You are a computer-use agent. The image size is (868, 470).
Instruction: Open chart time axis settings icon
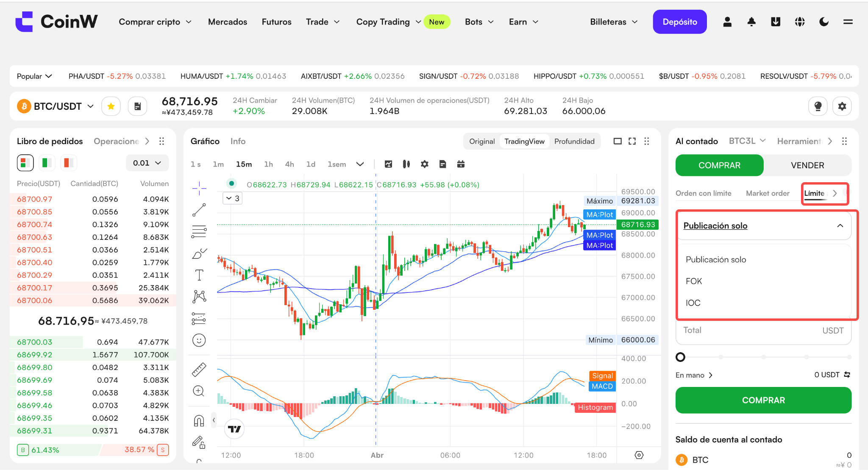click(x=639, y=455)
